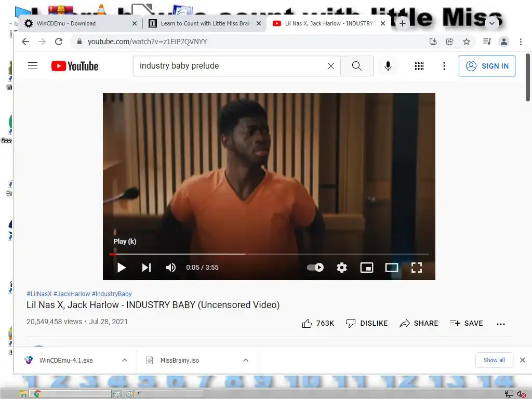This screenshot has width=532, height=399.
Task: Click the #LilNasX hashtag link
Action: pos(39,294)
